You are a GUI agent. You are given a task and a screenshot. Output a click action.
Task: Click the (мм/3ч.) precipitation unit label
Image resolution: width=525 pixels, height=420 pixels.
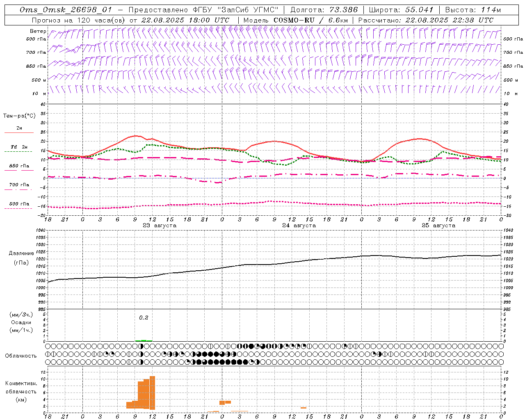(x=21, y=315)
